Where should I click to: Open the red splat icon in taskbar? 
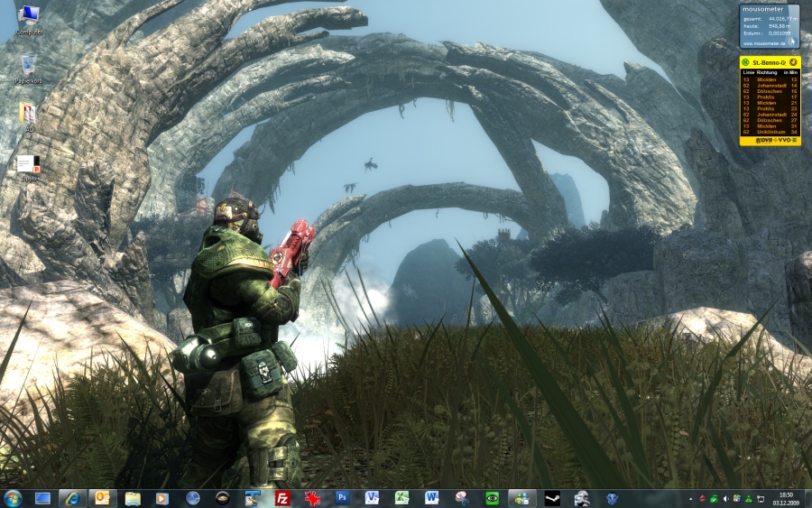pos(312,499)
